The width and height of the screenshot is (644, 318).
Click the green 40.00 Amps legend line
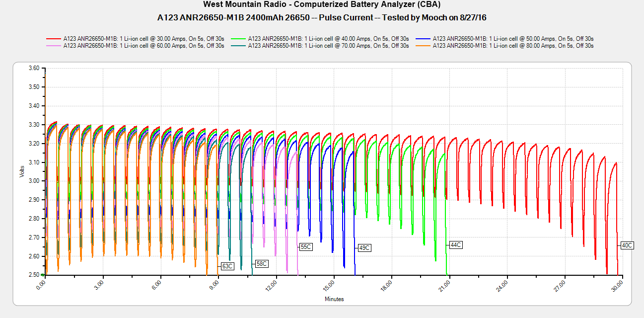(x=239, y=38)
